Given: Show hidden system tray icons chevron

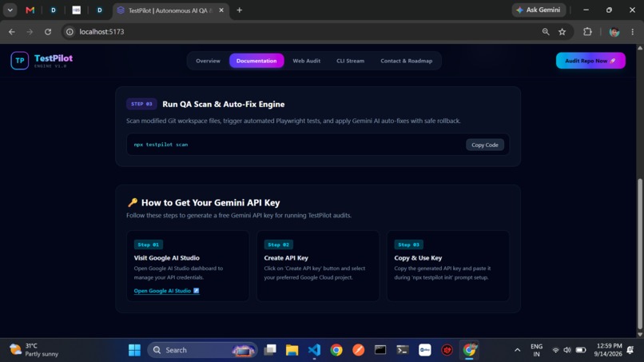Looking at the screenshot, I should click(517, 350).
